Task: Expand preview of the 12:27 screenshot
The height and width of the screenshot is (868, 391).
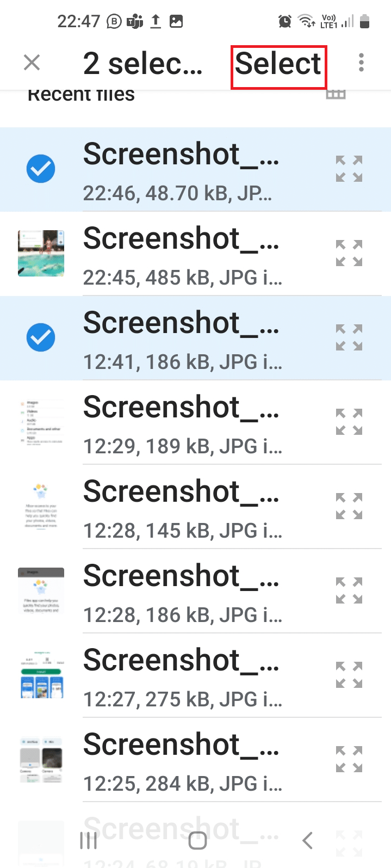Action: [x=349, y=675]
